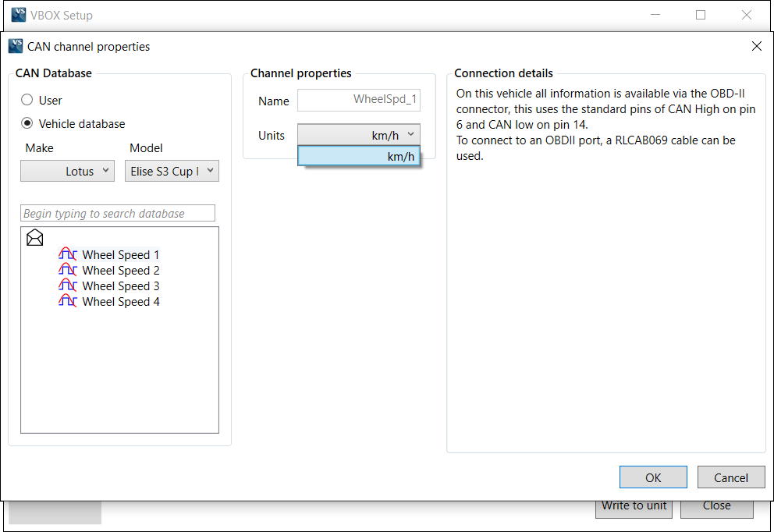Click the database search input field
This screenshot has height=532, width=774.
(118, 213)
